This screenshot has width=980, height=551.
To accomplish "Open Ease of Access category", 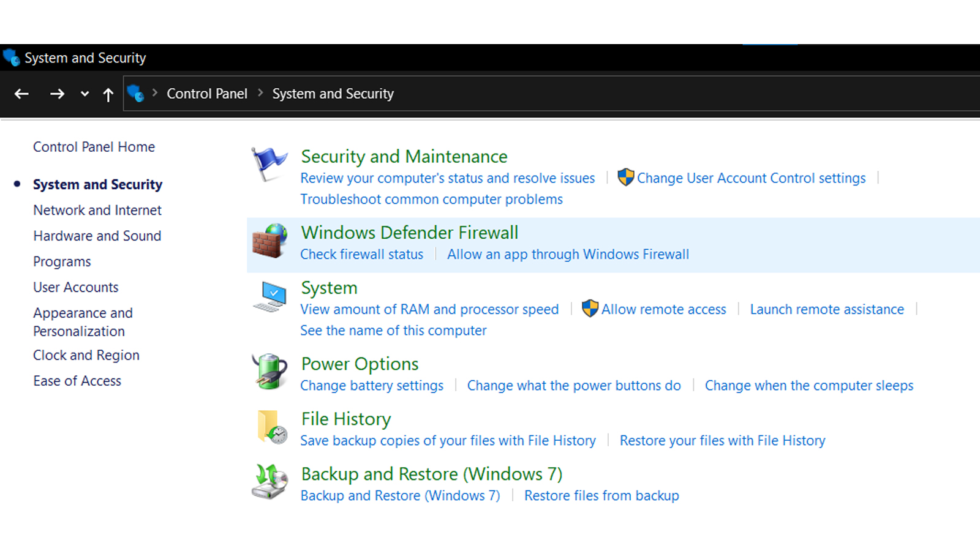I will tap(77, 381).
